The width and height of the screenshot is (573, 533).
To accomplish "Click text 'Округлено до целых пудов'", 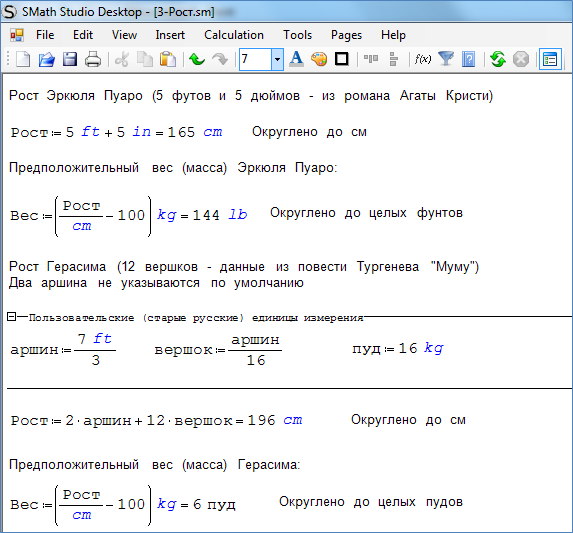I will click(371, 502).
